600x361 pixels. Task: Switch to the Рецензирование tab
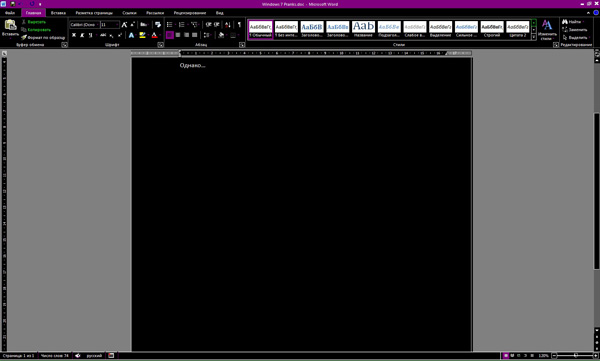pos(190,13)
